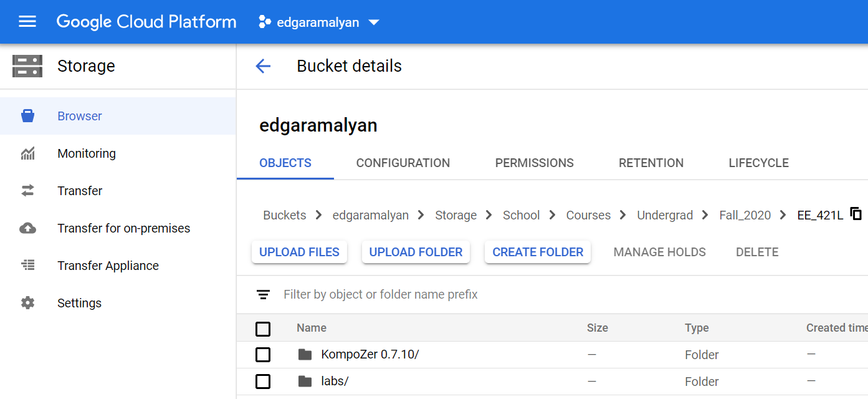The width and height of the screenshot is (868, 399).
Task: Navigate to Fall_2020 in the breadcrumb
Action: pos(745,215)
